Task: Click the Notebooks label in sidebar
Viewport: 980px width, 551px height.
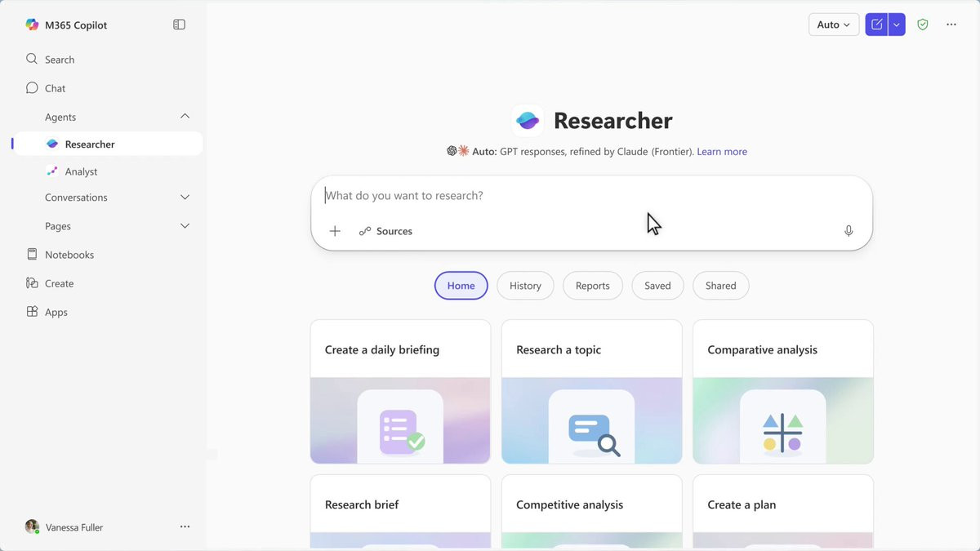Action: (x=69, y=255)
